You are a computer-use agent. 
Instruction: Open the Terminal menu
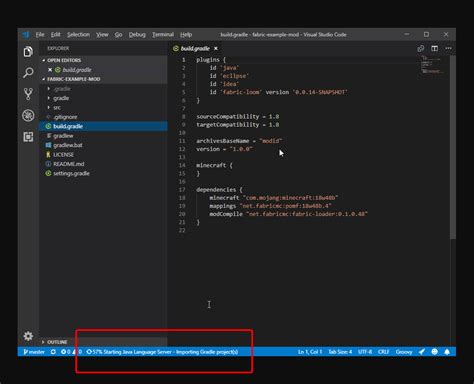pos(163,35)
